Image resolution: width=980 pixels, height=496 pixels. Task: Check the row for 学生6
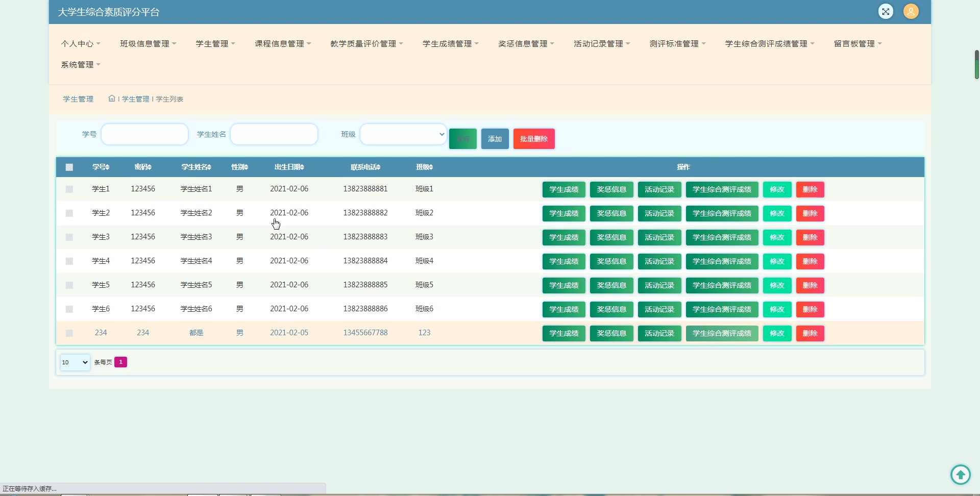click(69, 309)
